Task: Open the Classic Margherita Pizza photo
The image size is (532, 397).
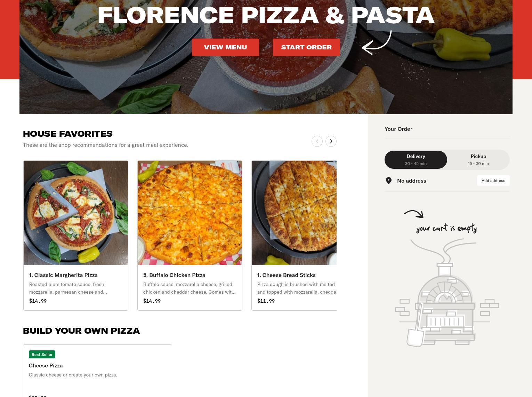Action: point(76,213)
